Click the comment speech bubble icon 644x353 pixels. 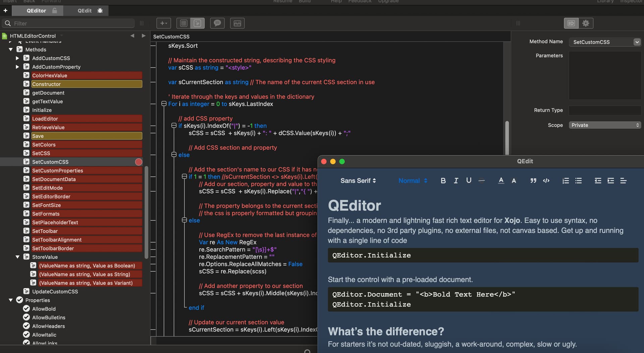[217, 23]
